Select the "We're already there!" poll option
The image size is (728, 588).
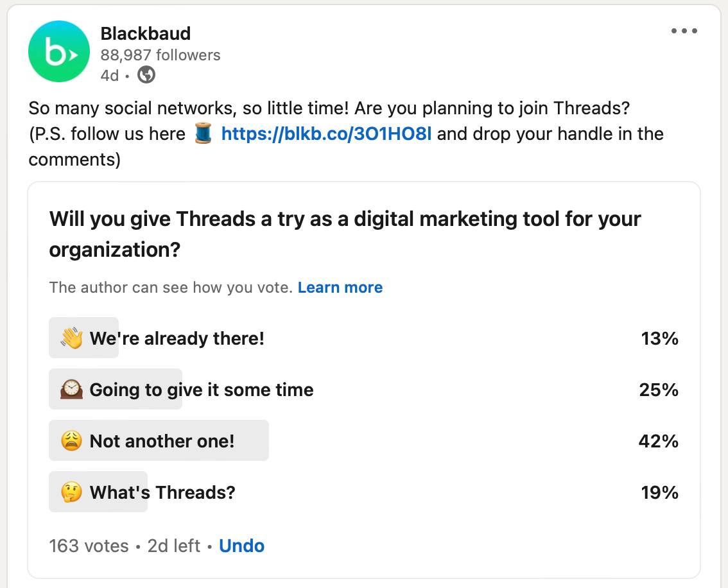[x=177, y=338]
